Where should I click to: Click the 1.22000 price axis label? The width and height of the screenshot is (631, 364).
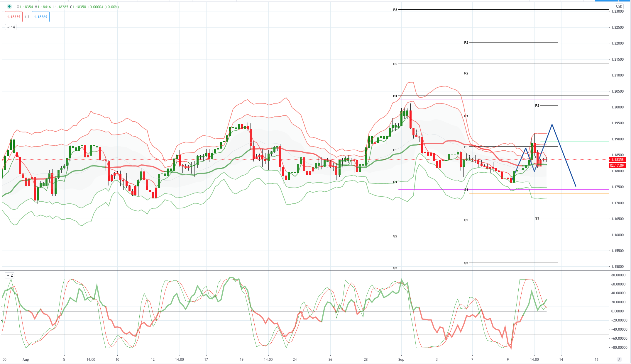618,43
